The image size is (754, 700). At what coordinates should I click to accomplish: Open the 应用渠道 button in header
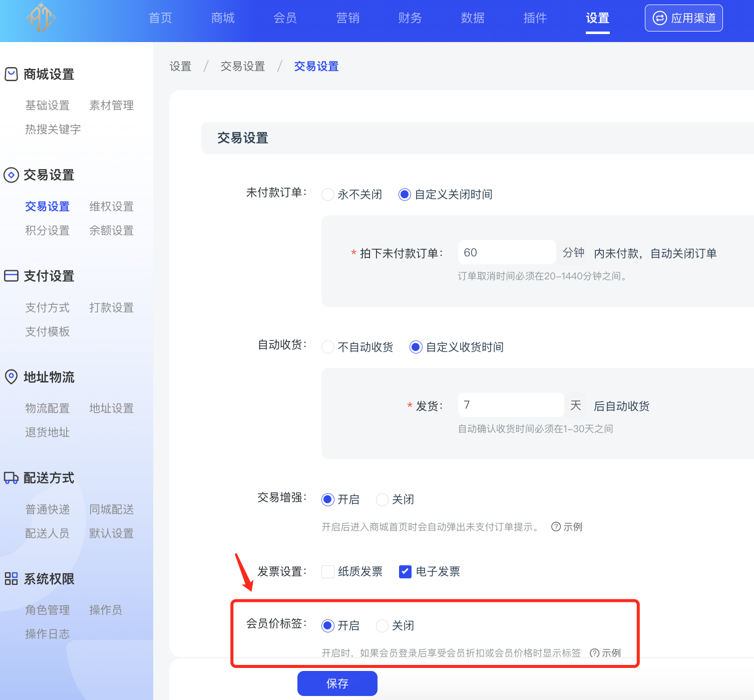[x=683, y=18]
